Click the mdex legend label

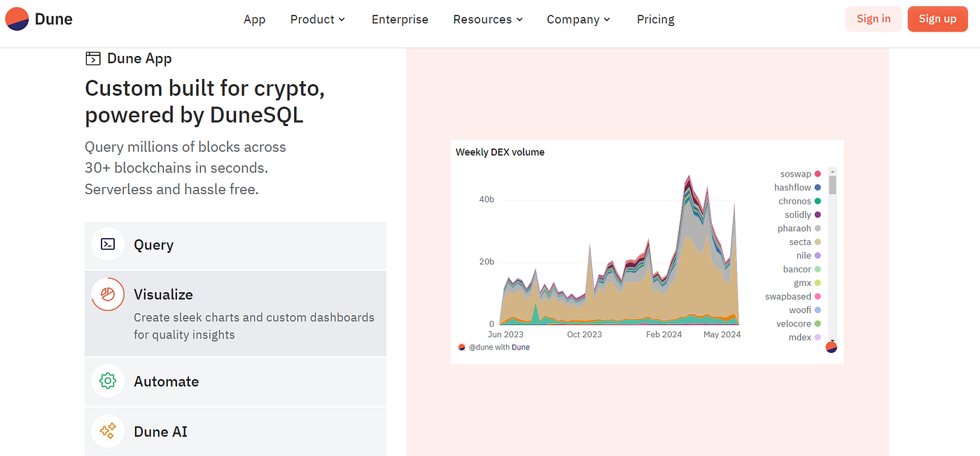coord(800,338)
